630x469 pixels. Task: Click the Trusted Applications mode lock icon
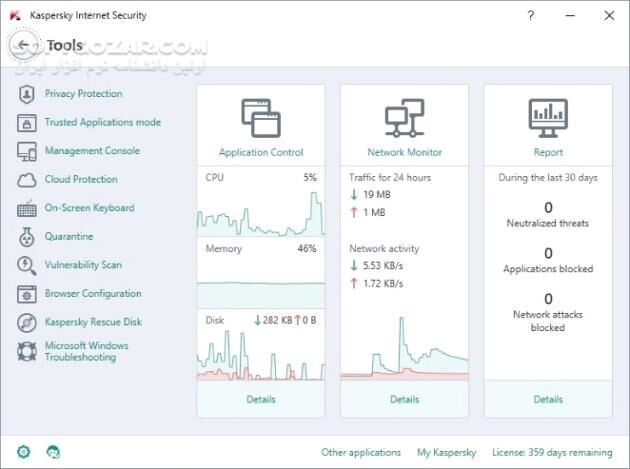click(x=27, y=123)
